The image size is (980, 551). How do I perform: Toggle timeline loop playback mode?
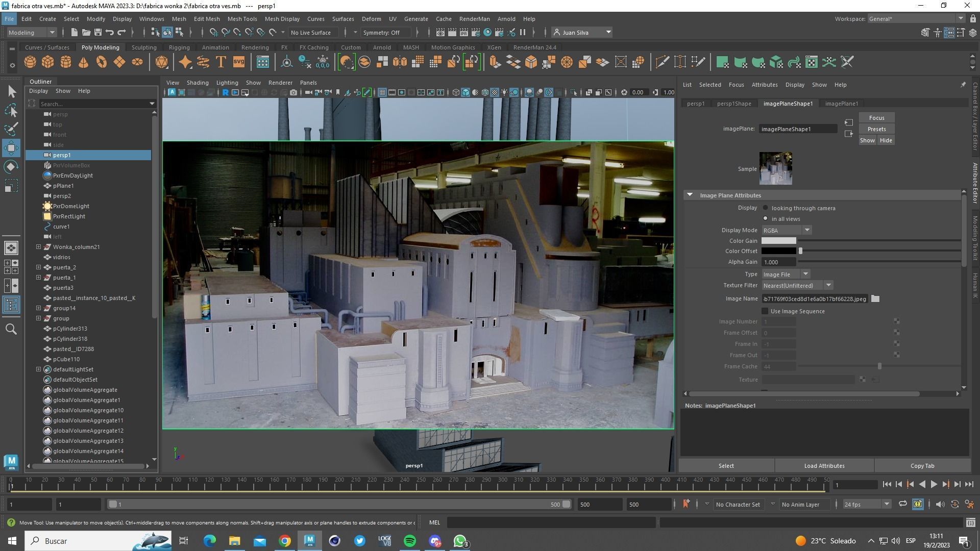tap(902, 504)
